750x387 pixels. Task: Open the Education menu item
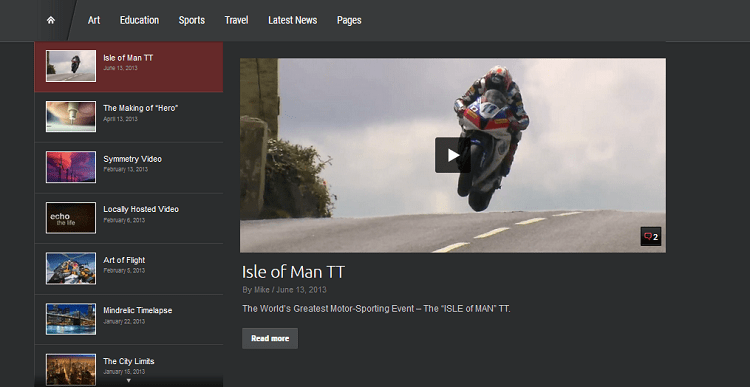[x=139, y=20]
